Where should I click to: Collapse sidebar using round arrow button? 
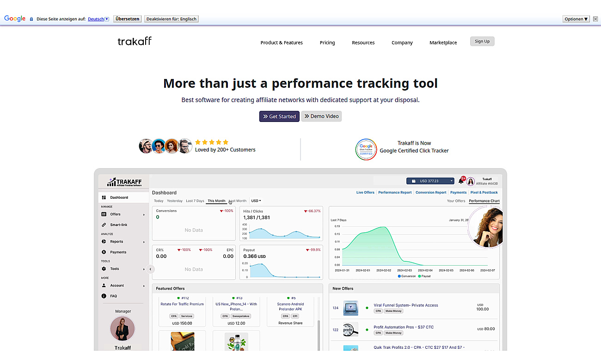tap(150, 269)
